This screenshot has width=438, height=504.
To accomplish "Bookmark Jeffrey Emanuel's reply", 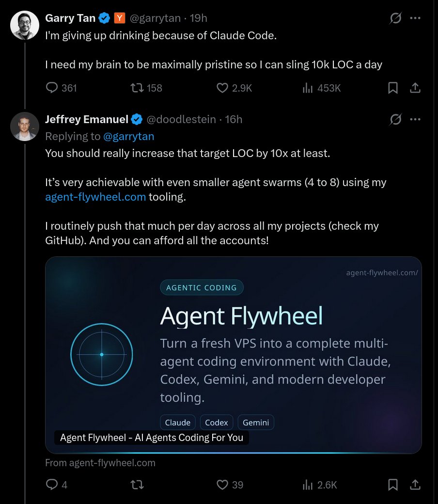I will (x=393, y=485).
